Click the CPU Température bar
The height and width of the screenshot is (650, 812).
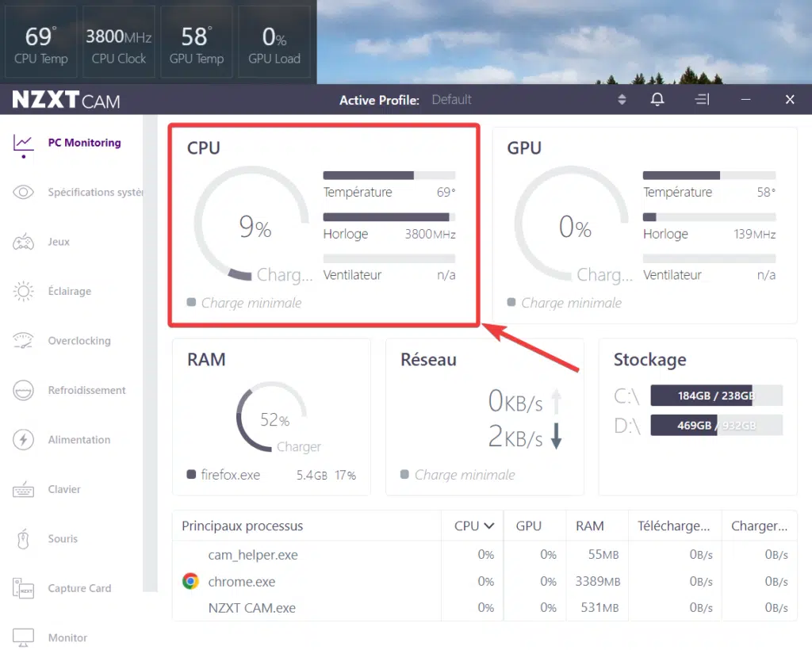(x=389, y=175)
